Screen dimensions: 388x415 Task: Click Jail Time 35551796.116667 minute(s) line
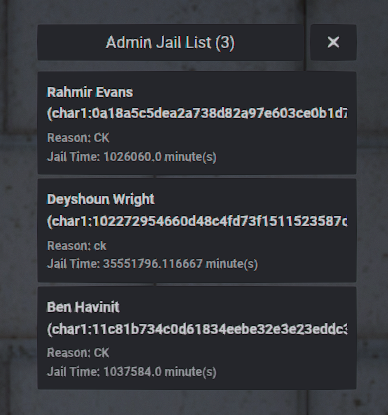(x=152, y=264)
